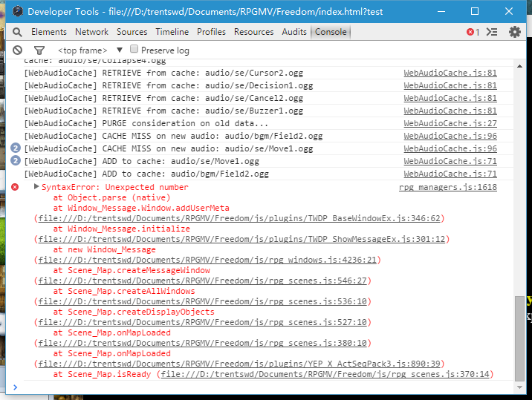Minimize the Developer Tools window
The image size is (532, 400).
coord(441,11)
